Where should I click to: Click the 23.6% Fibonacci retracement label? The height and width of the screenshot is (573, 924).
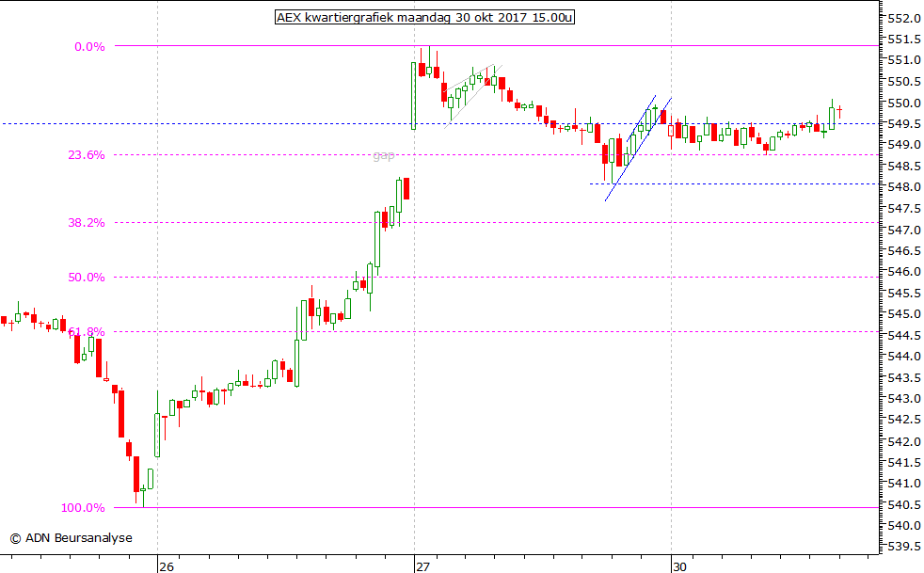coord(87,155)
